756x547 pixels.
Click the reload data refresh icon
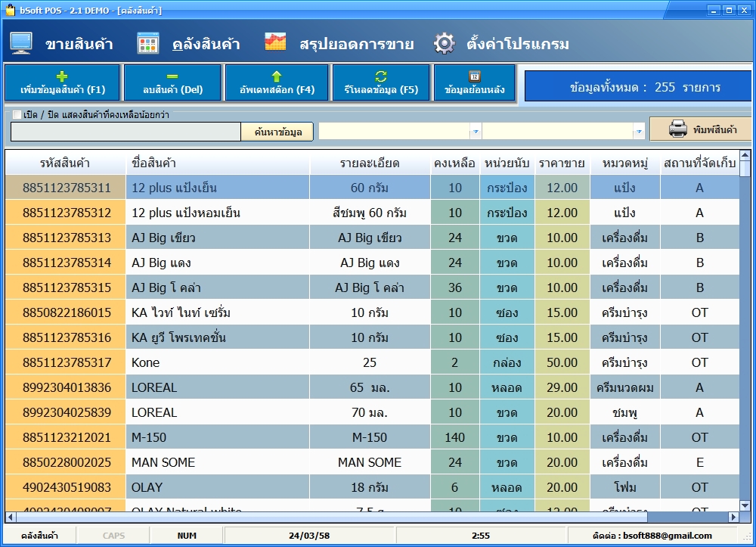(x=381, y=76)
